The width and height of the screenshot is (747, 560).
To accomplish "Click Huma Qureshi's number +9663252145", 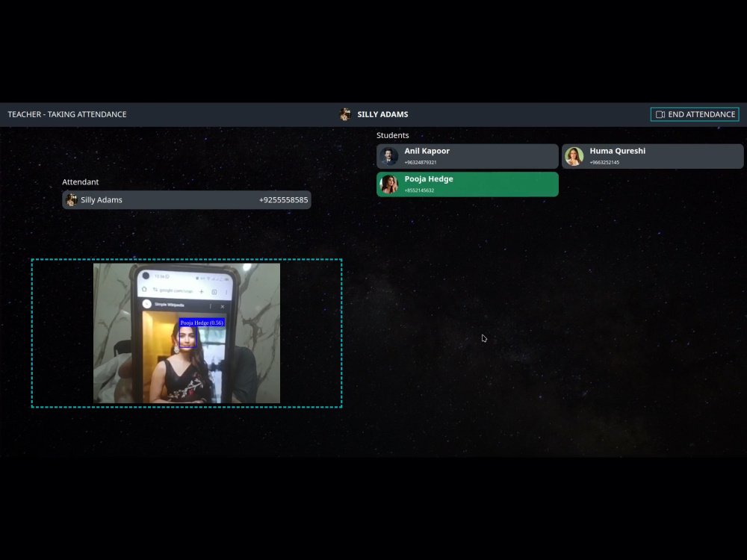I will (604, 162).
